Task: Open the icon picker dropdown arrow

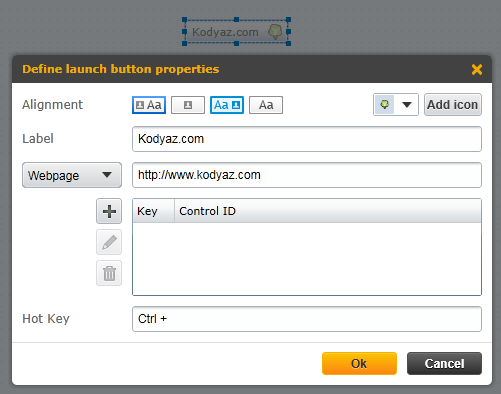Action: pos(406,105)
